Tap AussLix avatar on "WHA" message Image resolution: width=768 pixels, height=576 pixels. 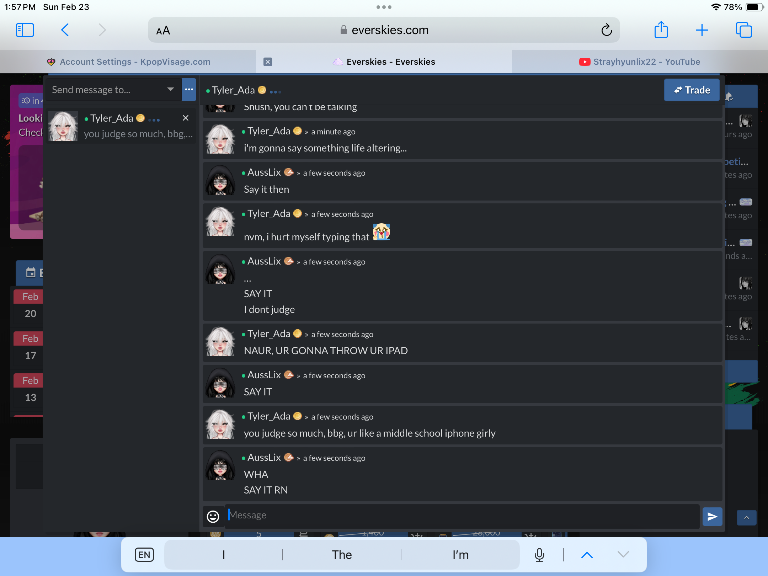(220, 465)
